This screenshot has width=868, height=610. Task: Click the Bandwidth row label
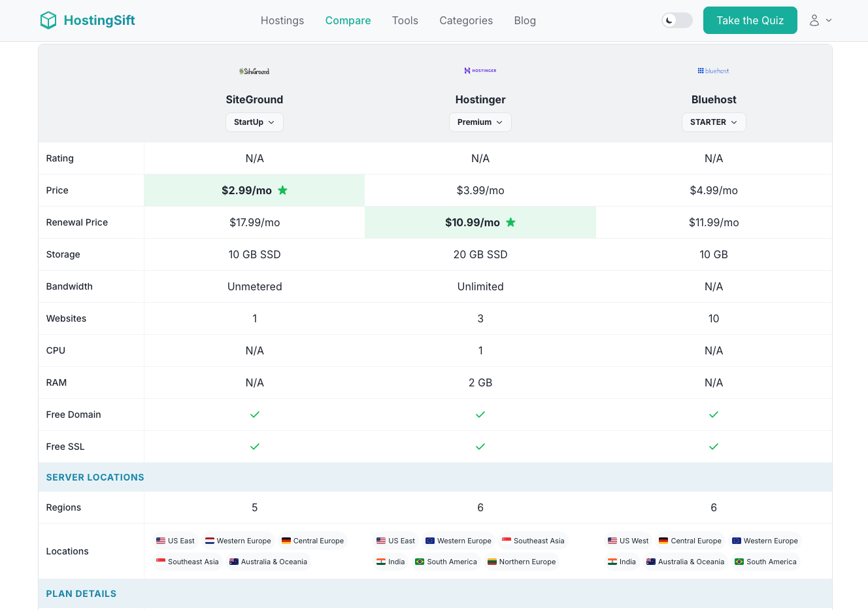coord(69,286)
